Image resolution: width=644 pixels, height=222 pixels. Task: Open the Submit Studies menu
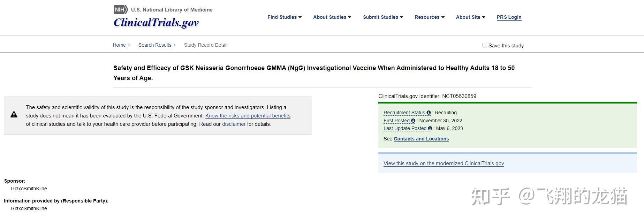click(x=382, y=17)
